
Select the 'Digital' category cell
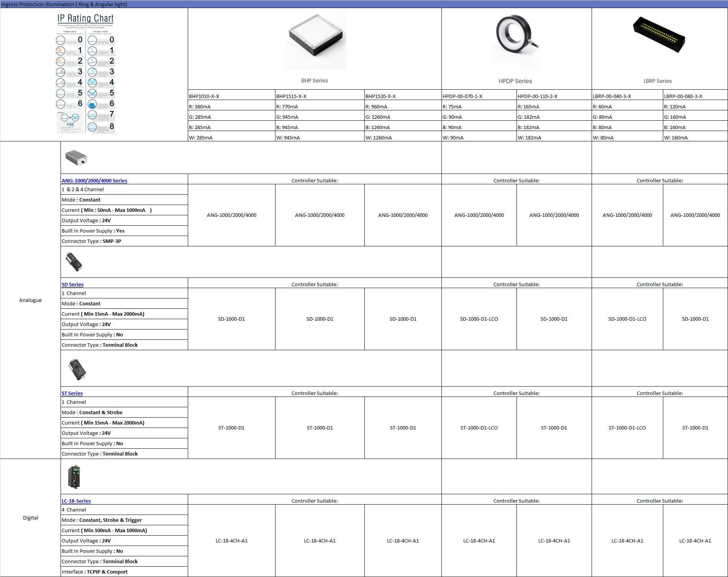pyautogui.click(x=30, y=518)
